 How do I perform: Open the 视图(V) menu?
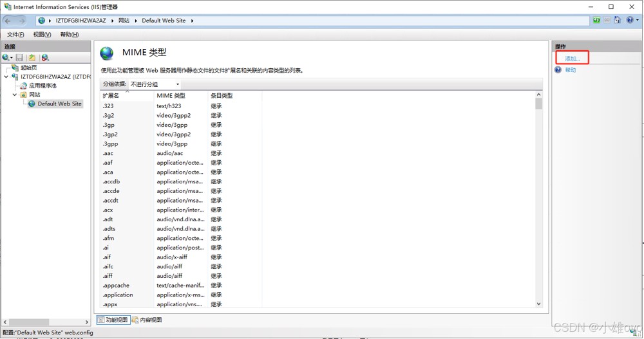42,35
